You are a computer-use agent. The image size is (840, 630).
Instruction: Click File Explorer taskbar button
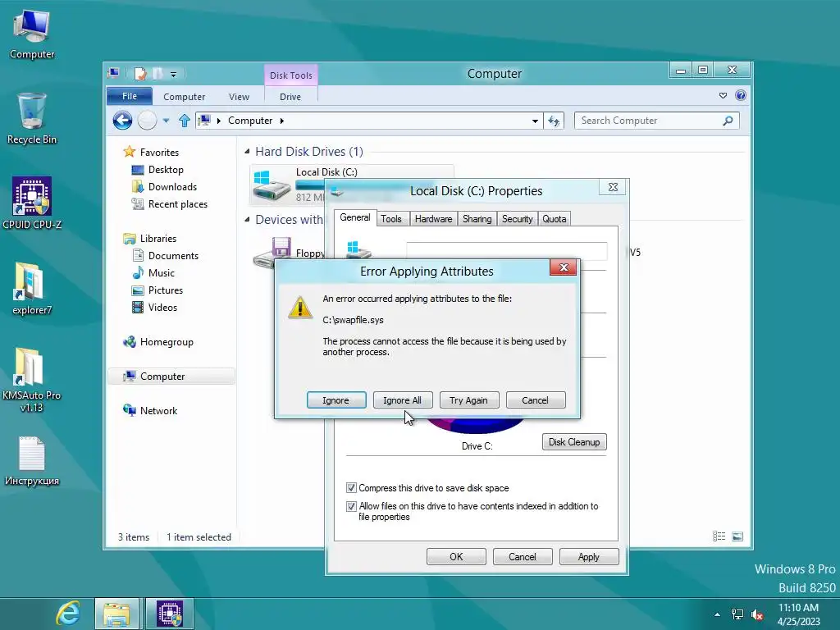[x=116, y=614]
